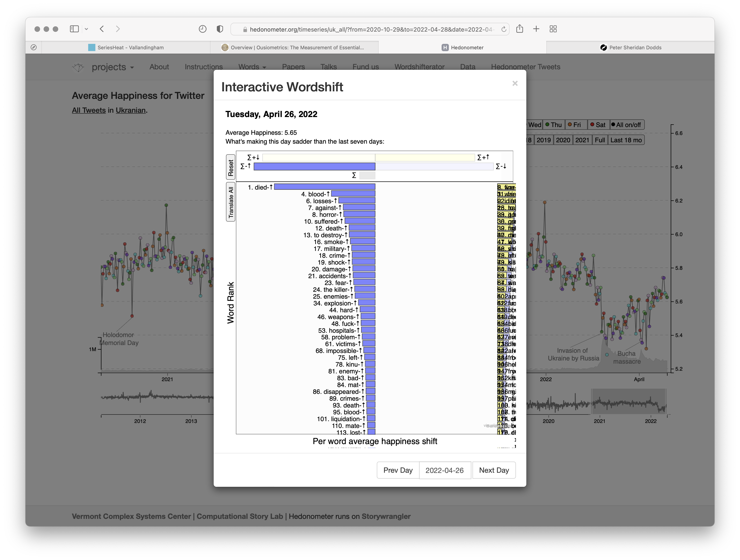Add a new tab with the plus icon
This screenshot has width=740, height=560.
coord(536,29)
